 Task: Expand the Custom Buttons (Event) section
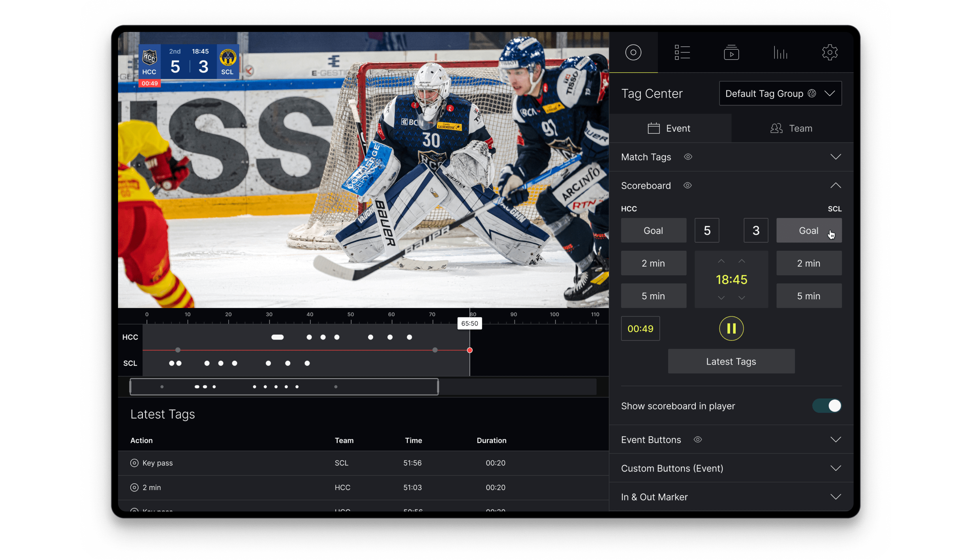836,468
